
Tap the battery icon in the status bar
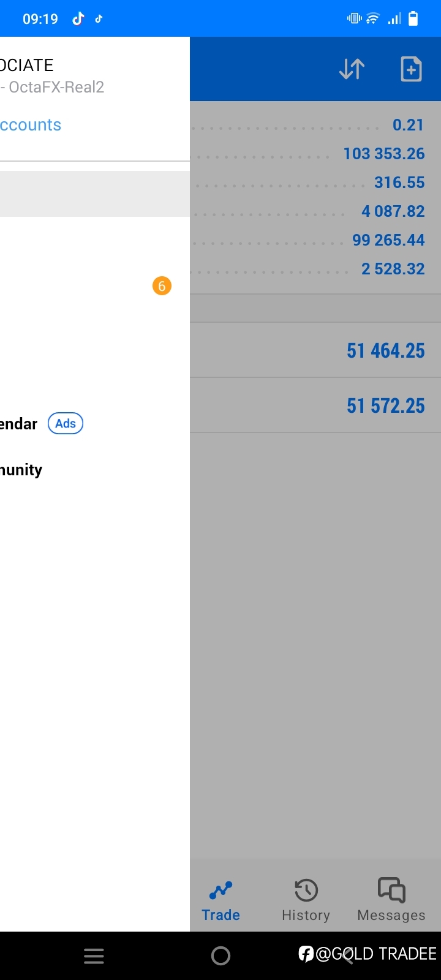pyautogui.click(x=413, y=18)
